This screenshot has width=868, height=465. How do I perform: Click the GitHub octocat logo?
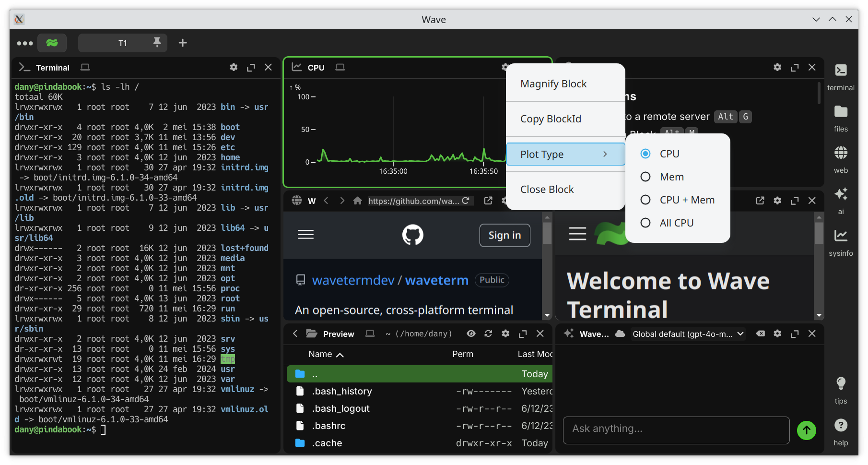pyautogui.click(x=413, y=235)
